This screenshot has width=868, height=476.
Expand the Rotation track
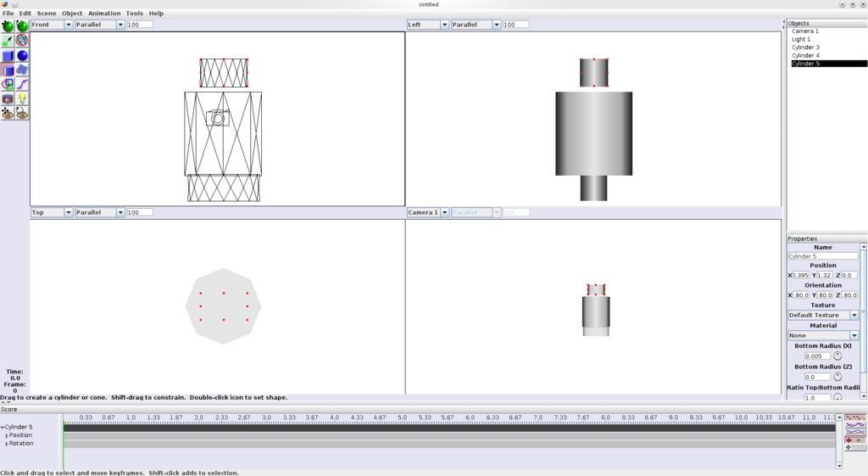click(x=7, y=444)
